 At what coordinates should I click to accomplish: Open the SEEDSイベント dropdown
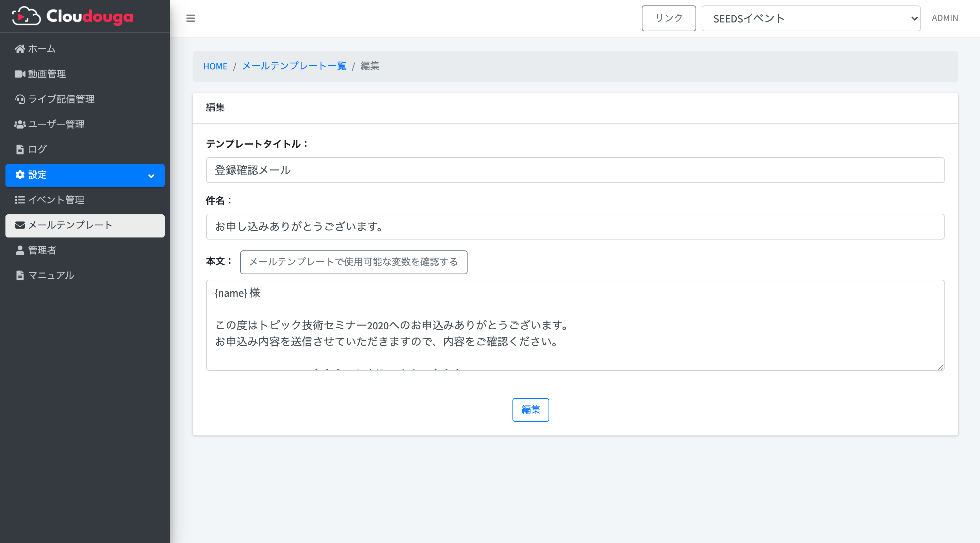pos(810,18)
